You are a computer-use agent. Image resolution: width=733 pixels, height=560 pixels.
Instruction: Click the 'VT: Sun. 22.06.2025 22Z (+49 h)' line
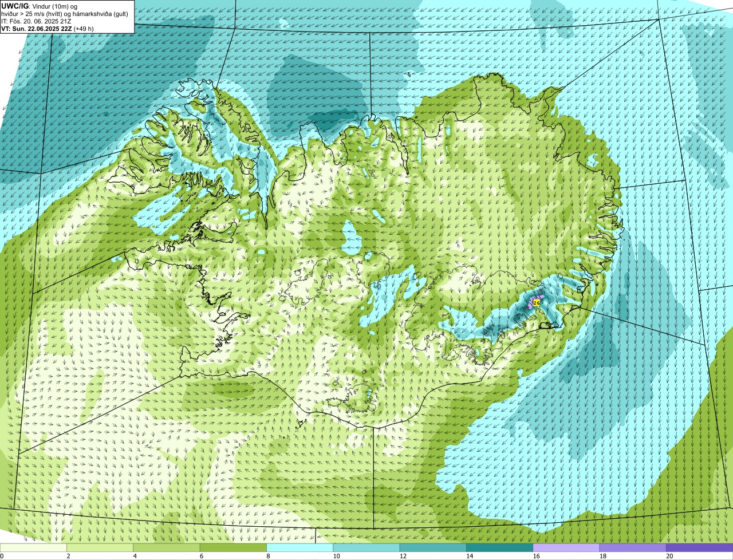pyautogui.click(x=48, y=28)
